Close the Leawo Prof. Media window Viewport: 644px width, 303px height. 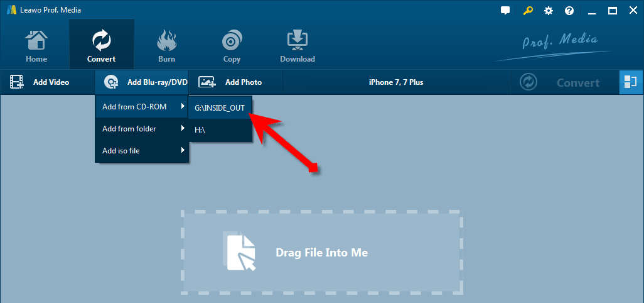633,11
